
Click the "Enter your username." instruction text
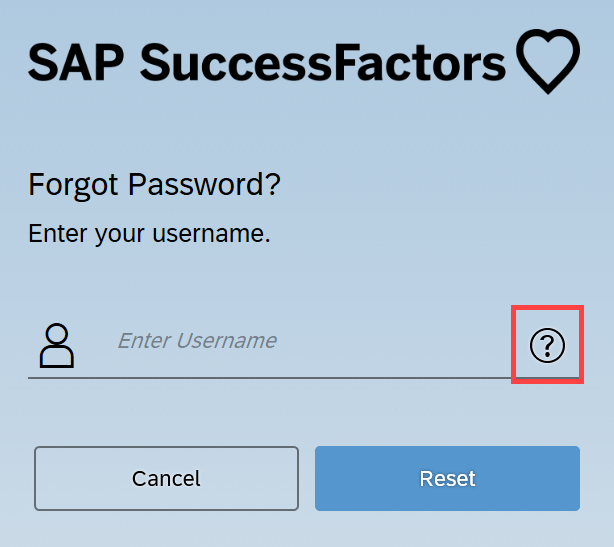tap(149, 234)
